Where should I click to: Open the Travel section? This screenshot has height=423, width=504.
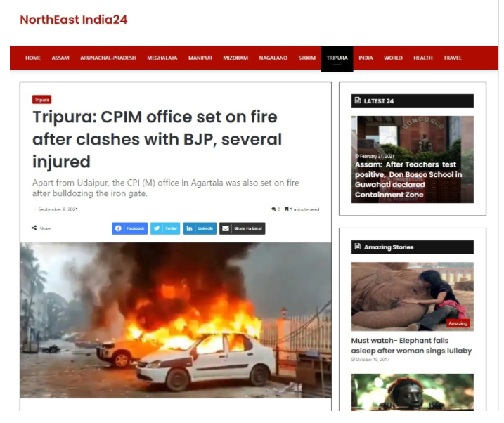point(452,58)
